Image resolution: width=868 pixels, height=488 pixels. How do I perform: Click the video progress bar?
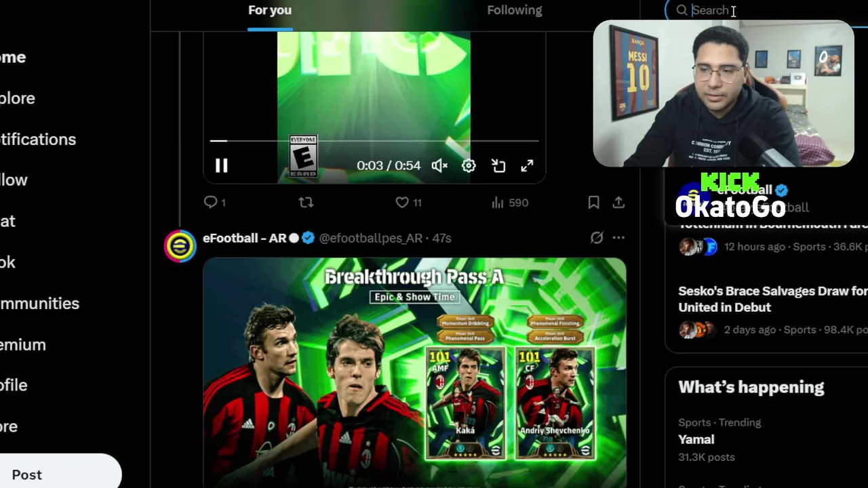pyautogui.click(x=374, y=141)
